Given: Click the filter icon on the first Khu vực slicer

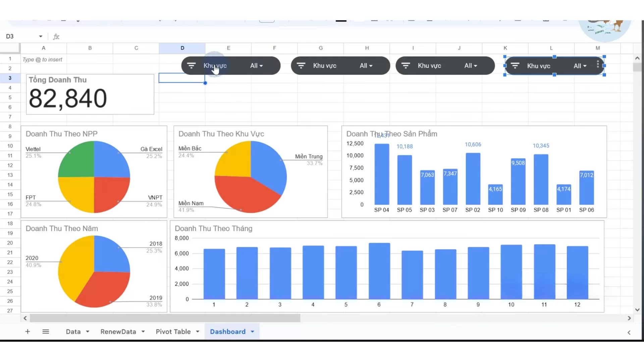Looking at the screenshot, I should (x=192, y=66).
